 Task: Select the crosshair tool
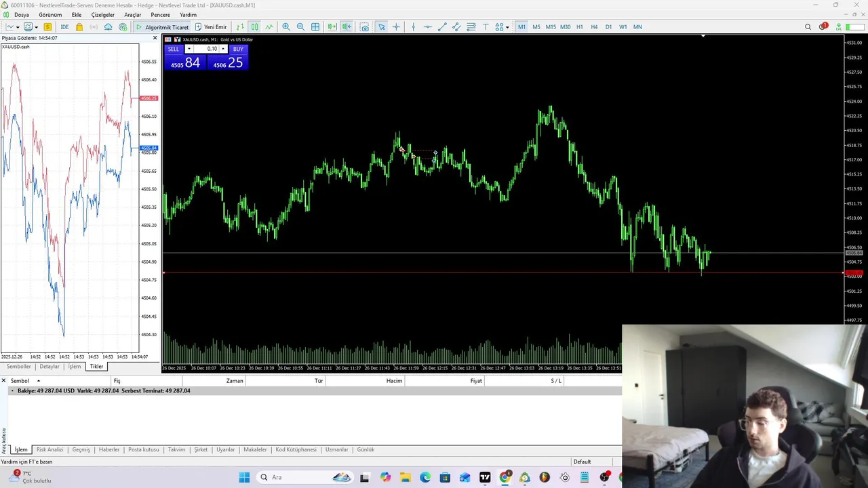396,27
